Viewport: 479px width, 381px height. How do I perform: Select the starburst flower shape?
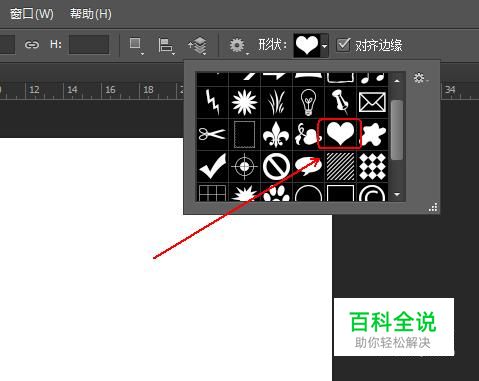(244, 102)
